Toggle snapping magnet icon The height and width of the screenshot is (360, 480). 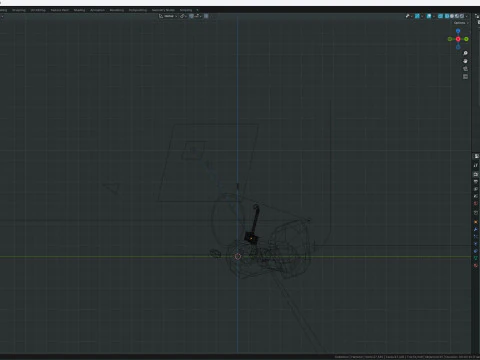(191, 16)
